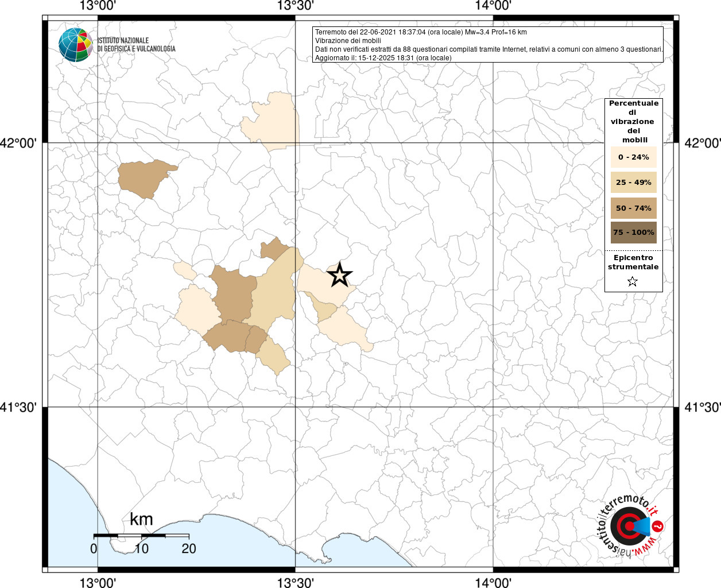Click the bottom 13°30' longitude label
This screenshot has height=588, width=721.
tap(296, 582)
